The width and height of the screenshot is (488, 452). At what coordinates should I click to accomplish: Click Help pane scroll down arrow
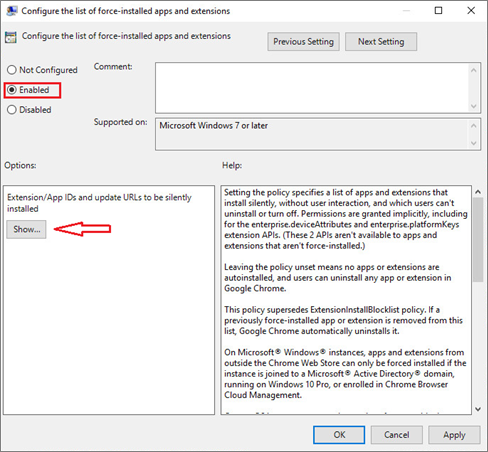[x=478, y=409]
